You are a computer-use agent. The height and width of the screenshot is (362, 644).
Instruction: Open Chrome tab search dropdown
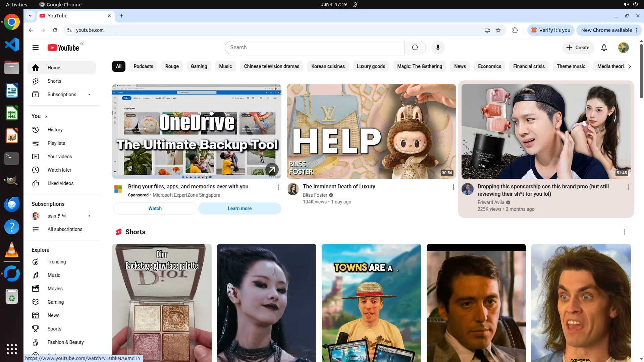pos(30,16)
